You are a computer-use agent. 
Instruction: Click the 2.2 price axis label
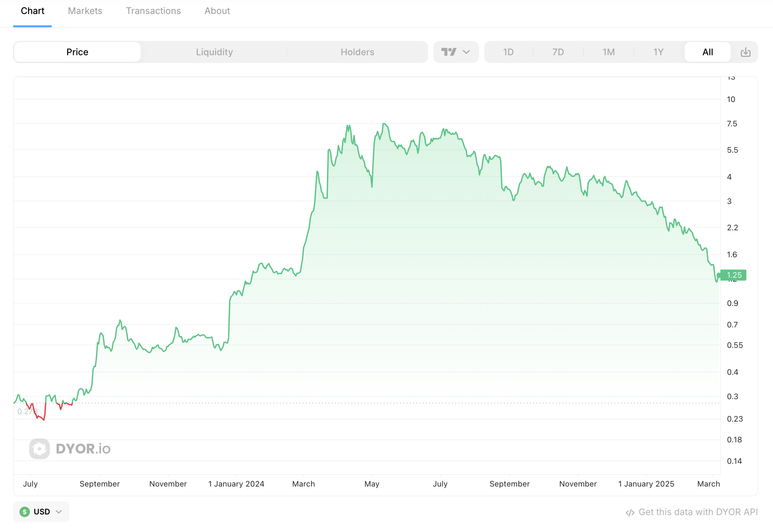(733, 227)
